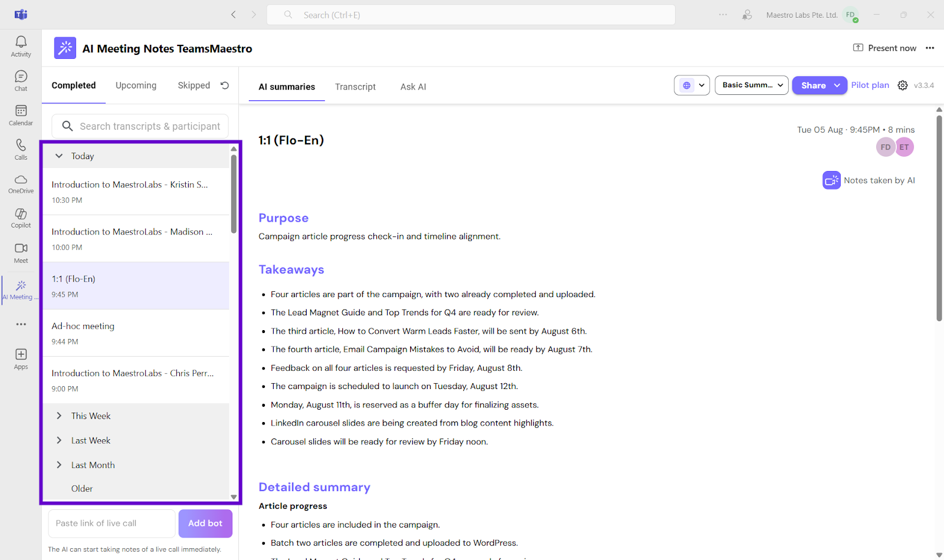Viewport: 944px width, 560px height.
Task: Open Introduction to MaestroLabs - Chris Perr meeting
Action: click(x=136, y=380)
